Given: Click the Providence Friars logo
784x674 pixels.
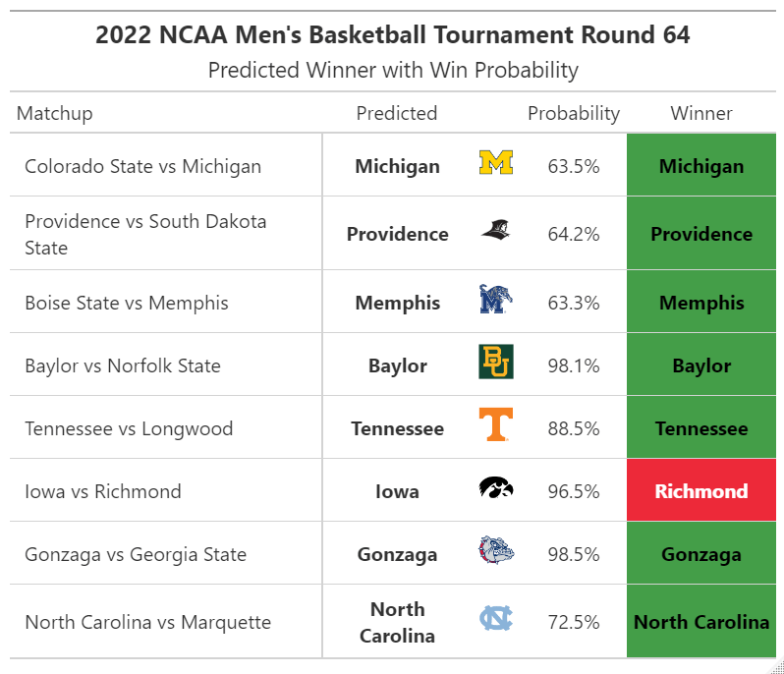Looking at the screenshot, I should (496, 232).
